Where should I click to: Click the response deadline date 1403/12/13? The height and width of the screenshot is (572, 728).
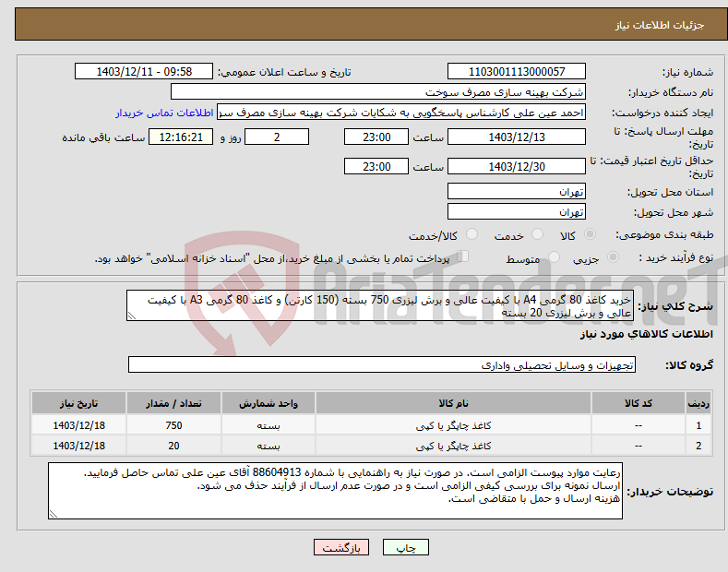pyautogui.click(x=517, y=137)
